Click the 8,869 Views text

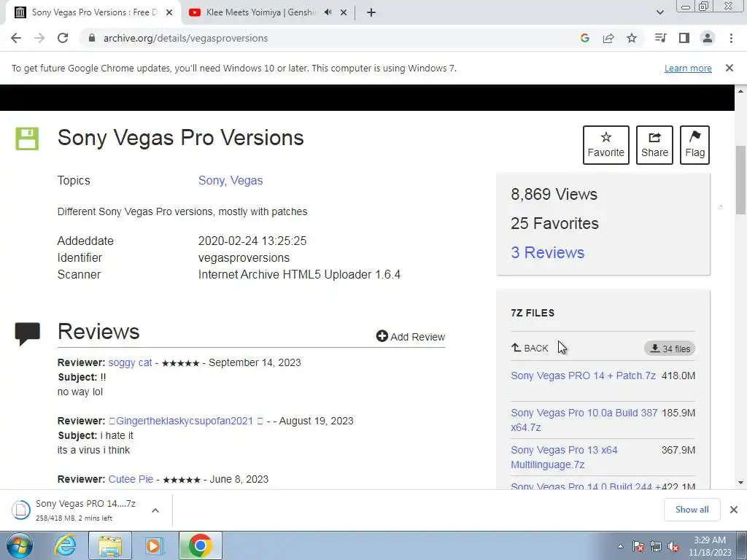click(554, 194)
